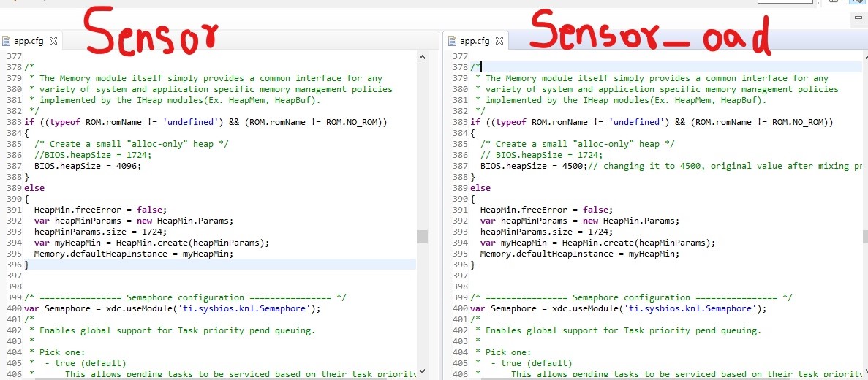Close the right editor's app.cfg tab

[x=499, y=41]
